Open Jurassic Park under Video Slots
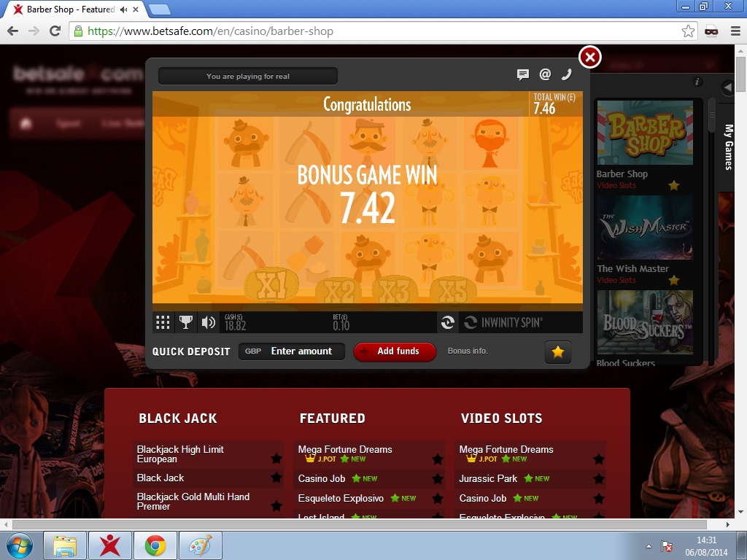Image resolution: width=747 pixels, height=560 pixels. click(x=488, y=478)
